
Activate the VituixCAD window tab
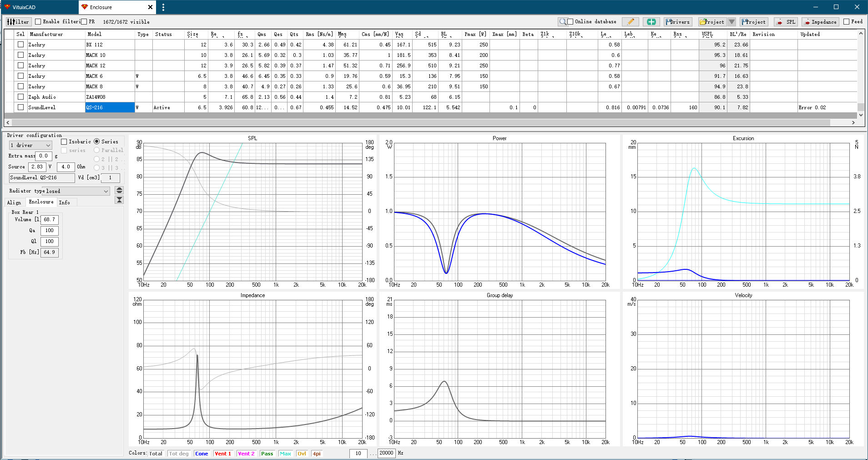tap(39, 7)
